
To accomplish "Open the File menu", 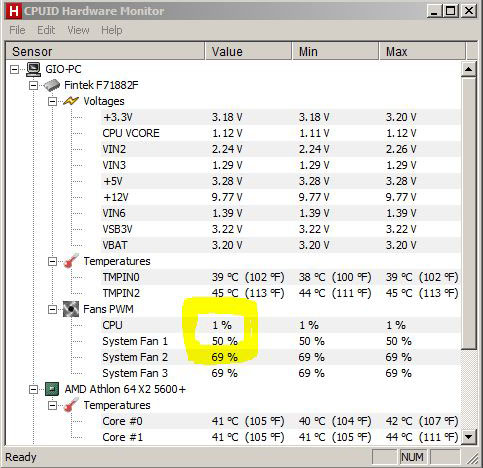I will click(x=17, y=30).
